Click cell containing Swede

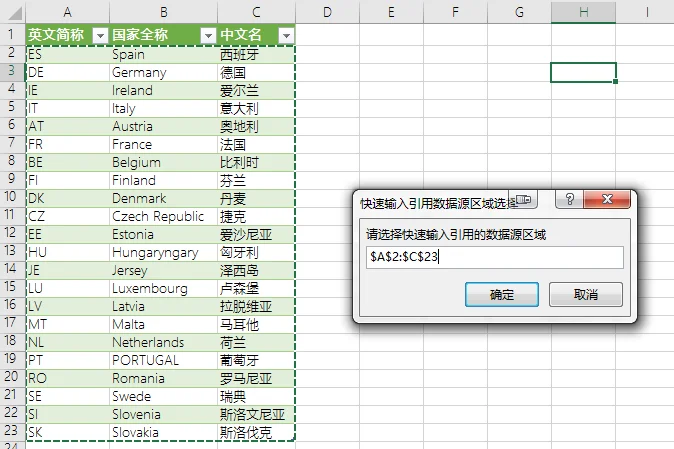click(x=163, y=397)
